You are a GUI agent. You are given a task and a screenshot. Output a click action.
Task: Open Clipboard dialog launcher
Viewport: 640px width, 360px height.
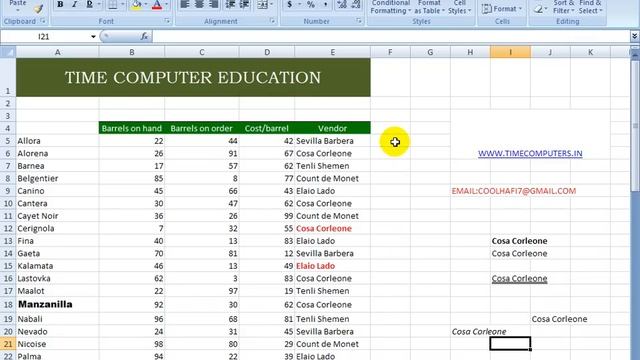click(43, 21)
